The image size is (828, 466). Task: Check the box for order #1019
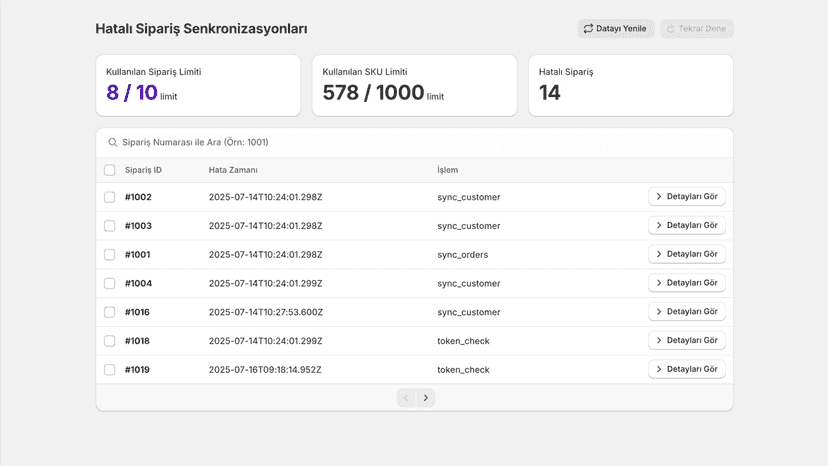(109, 370)
